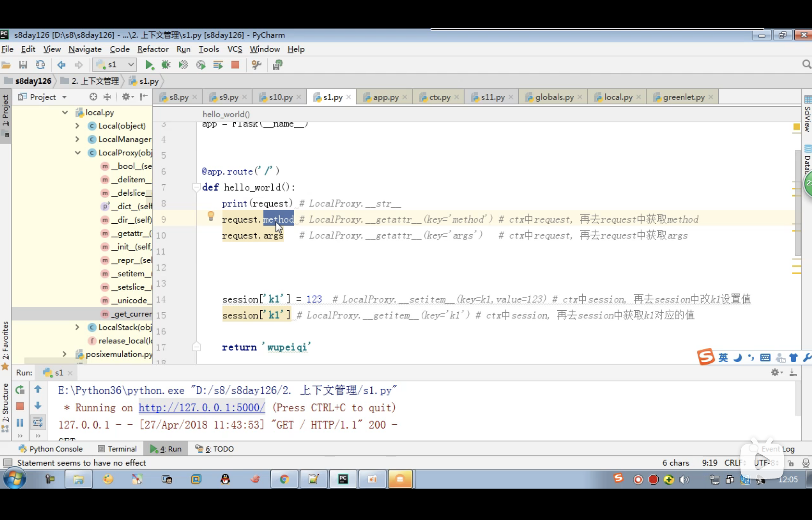Run the s1 configuration with green play icon
The image size is (812, 520).
[149, 65]
